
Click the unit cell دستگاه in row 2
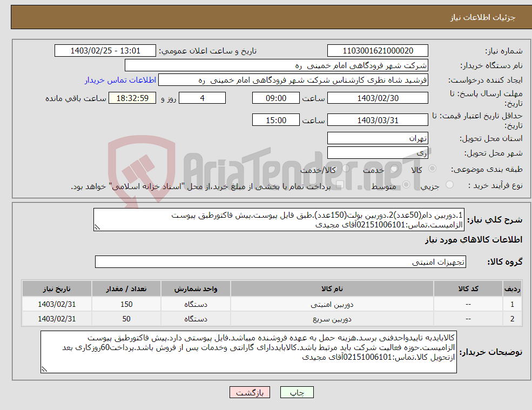[x=196, y=319]
